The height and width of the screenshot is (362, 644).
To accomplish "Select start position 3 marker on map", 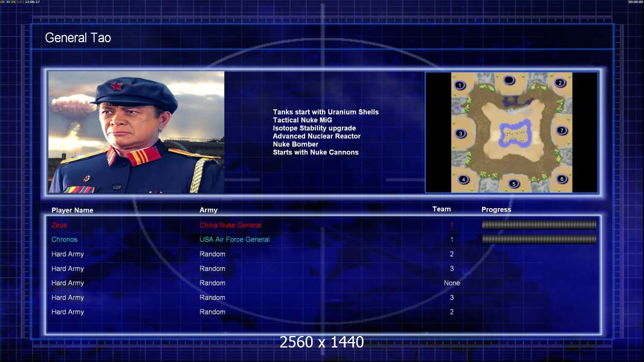I will coord(460,134).
